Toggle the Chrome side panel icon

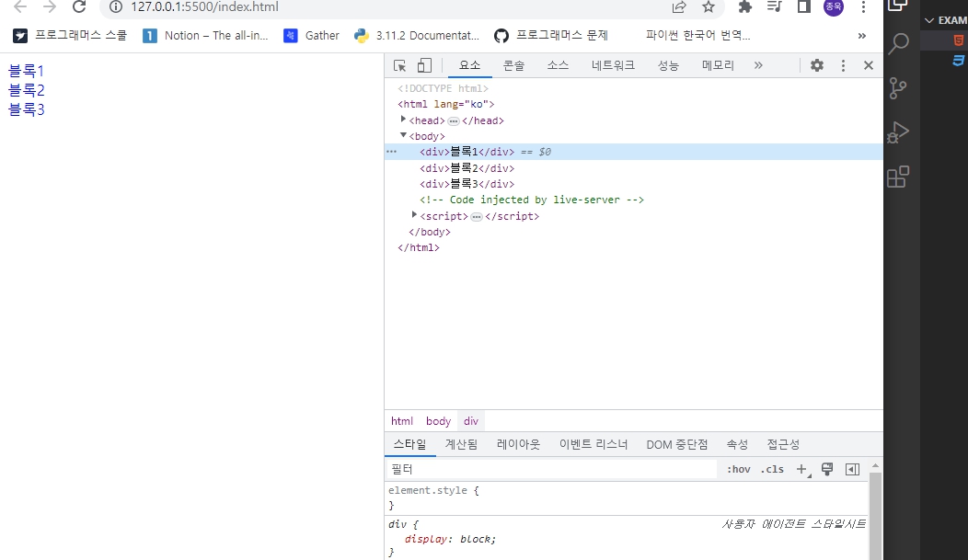click(x=804, y=6)
